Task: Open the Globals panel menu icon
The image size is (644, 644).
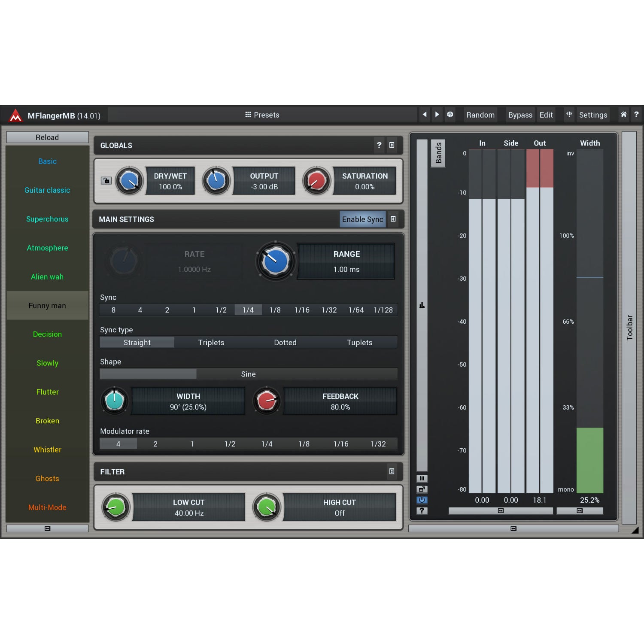Action: coord(392,145)
